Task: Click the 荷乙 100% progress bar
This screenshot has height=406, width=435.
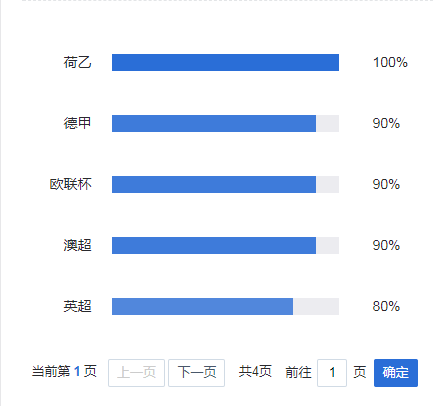Action: click(225, 62)
